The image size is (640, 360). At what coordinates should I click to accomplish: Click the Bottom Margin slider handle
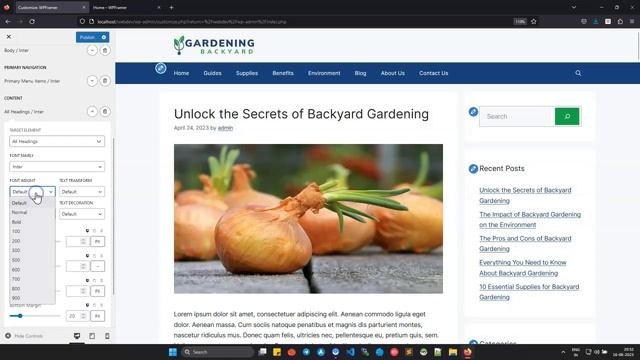20,316
